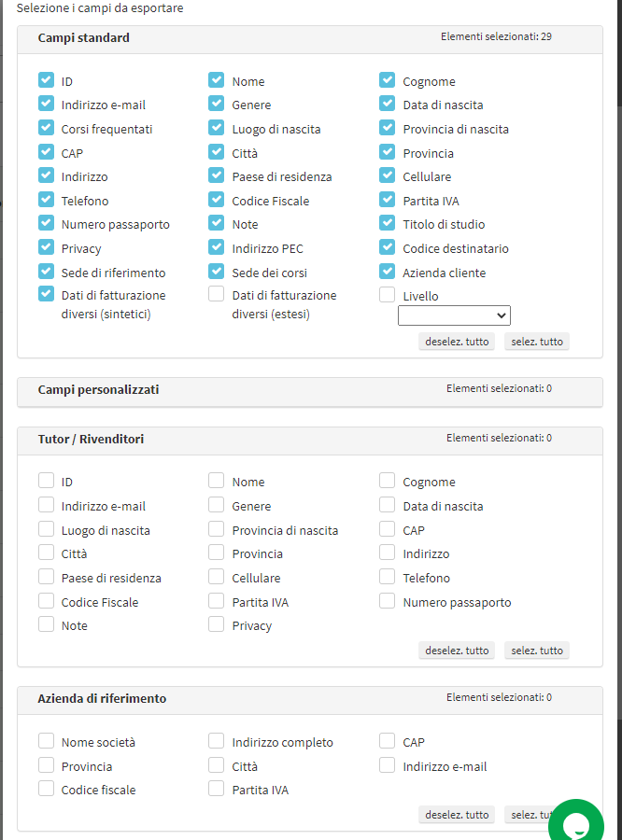Check Telefono in Tutor / Rivenditori
622x840 pixels.
click(x=387, y=577)
